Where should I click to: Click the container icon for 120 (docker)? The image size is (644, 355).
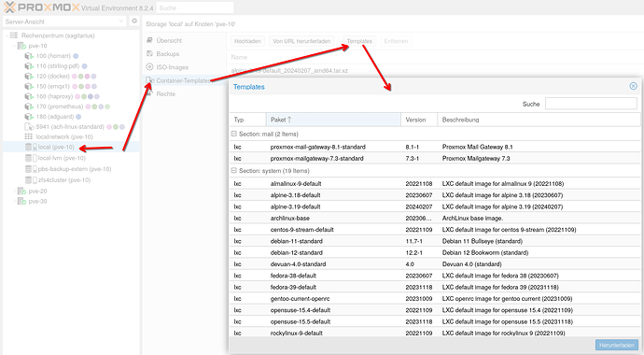[x=29, y=76]
